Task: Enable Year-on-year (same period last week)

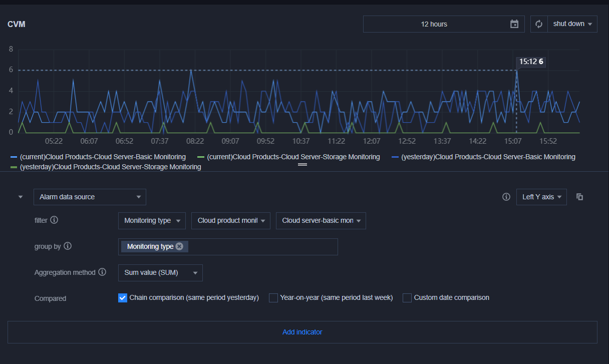Action: click(x=273, y=298)
